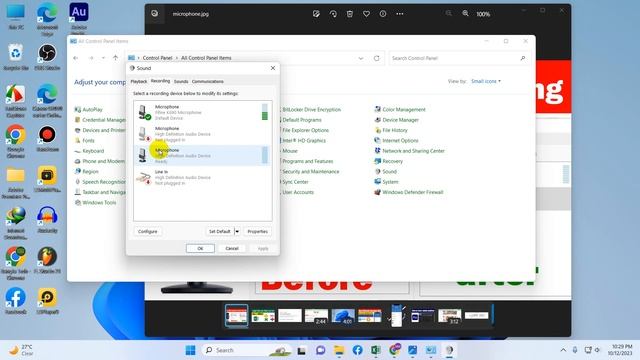The width and height of the screenshot is (640, 360).
Task: Click the back arrow in Control Panel
Action: click(76, 58)
